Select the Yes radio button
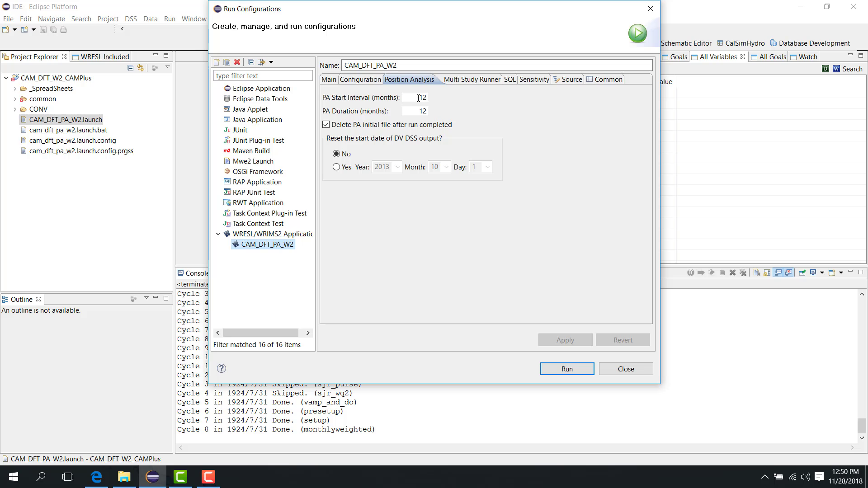This screenshot has width=868, height=488. tap(336, 167)
